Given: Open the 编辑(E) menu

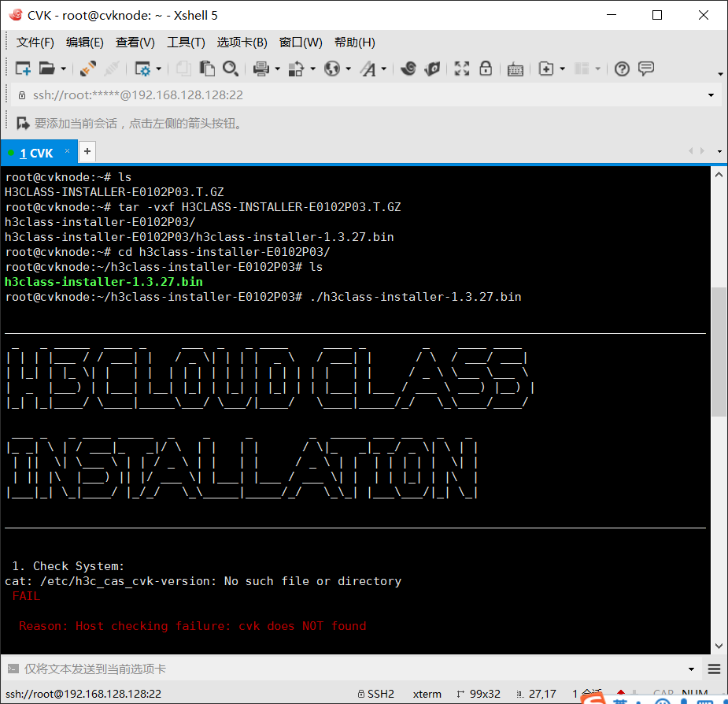Looking at the screenshot, I should 84,43.
